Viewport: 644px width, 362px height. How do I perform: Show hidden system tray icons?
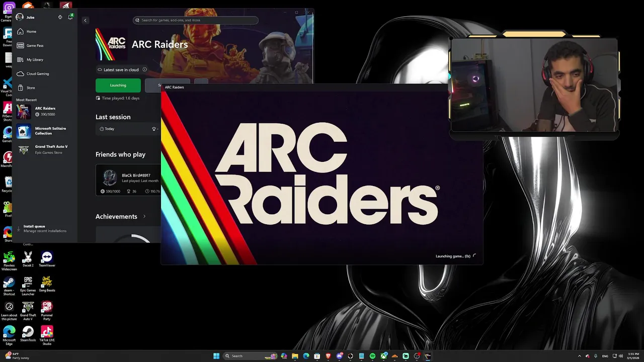point(579,356)
